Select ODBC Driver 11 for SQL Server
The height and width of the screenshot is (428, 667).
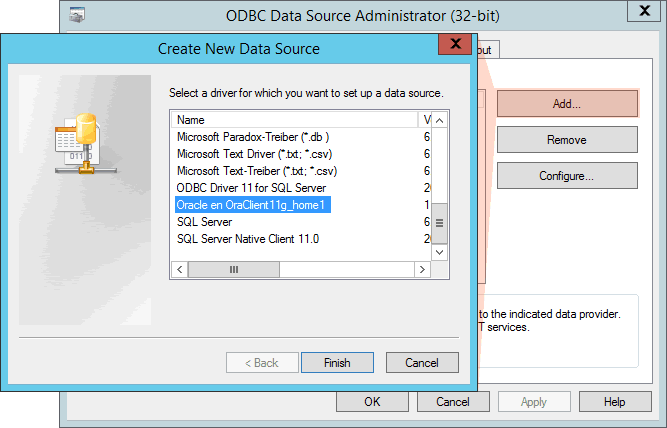coord(251,188)
